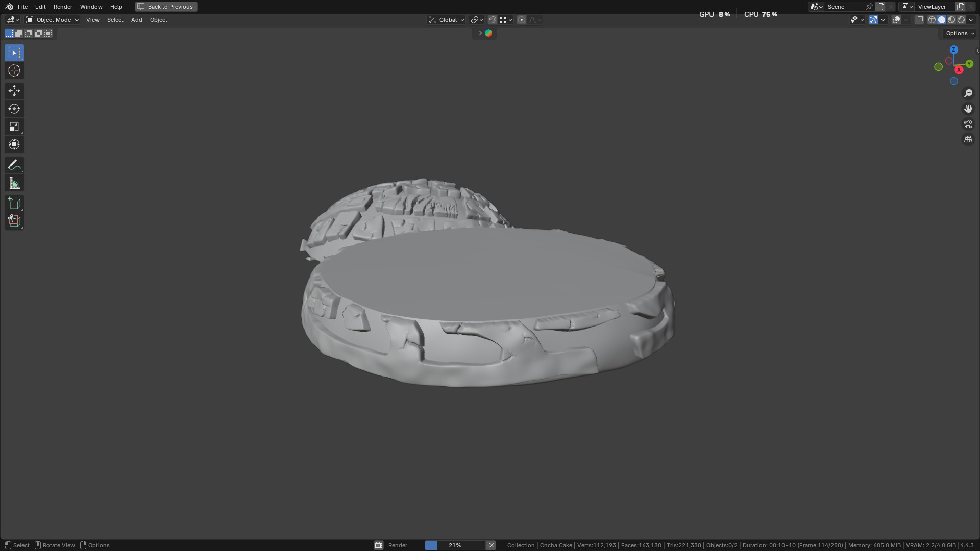The image size is (980, 551).
Task: Click the zoom view magnifier icon
Action: click(968, 93)
